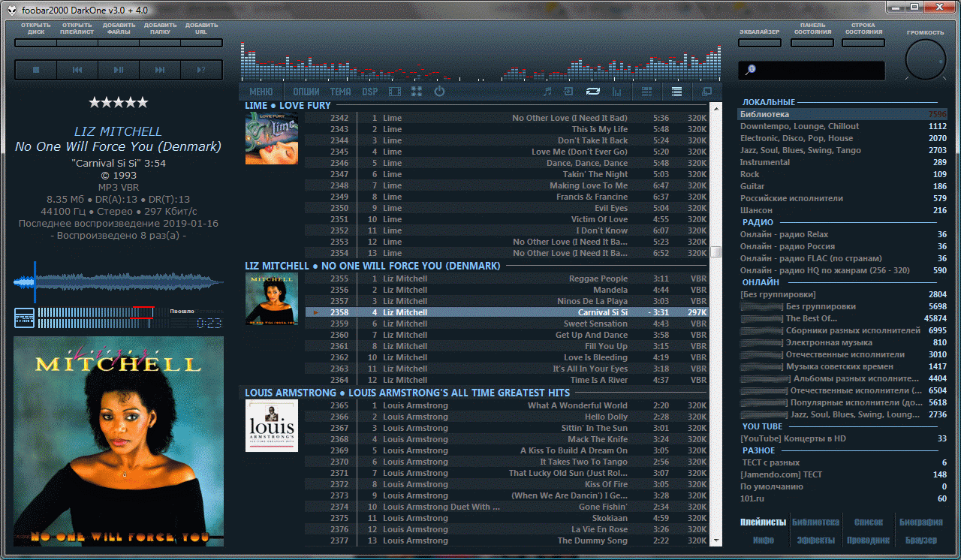Select the Downtempo, Lounge, Chillout playlist

click(842, 126)
